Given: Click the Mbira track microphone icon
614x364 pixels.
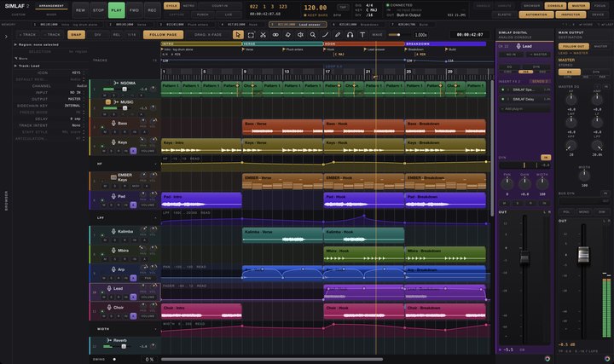Looking at the screenshot, I should (x=113, y=250).
